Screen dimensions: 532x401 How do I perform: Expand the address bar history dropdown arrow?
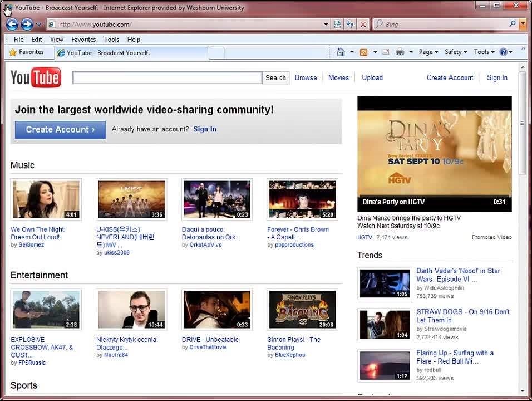pos(326,25)
